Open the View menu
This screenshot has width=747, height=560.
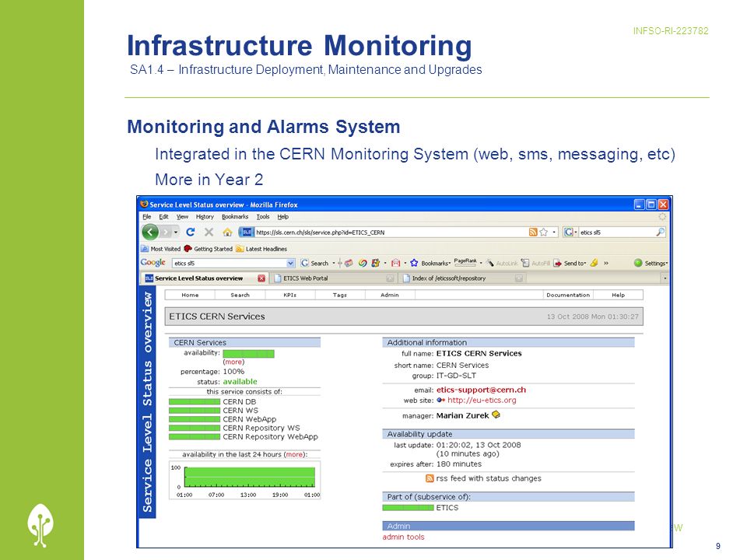point(182,217)
